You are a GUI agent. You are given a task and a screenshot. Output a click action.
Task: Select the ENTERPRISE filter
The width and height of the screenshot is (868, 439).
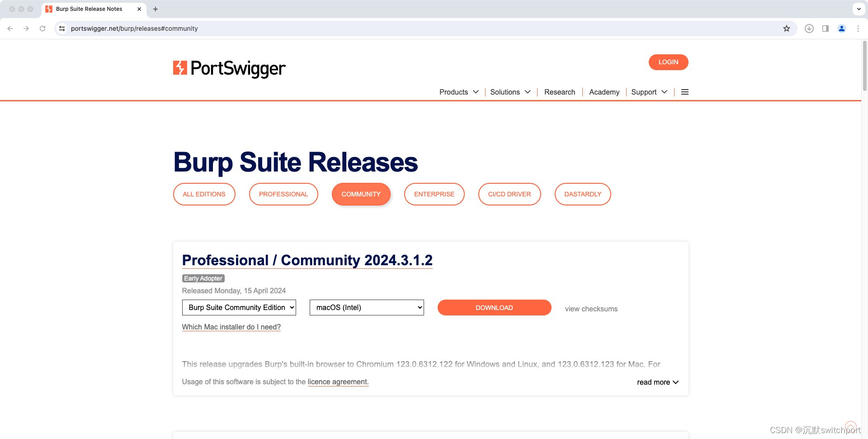[434, 194]
